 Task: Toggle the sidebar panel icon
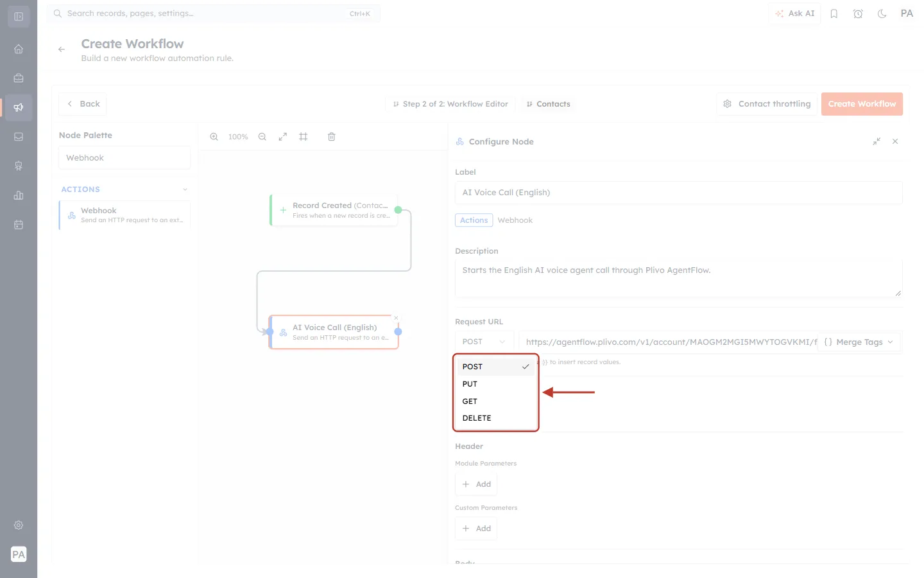19,17
